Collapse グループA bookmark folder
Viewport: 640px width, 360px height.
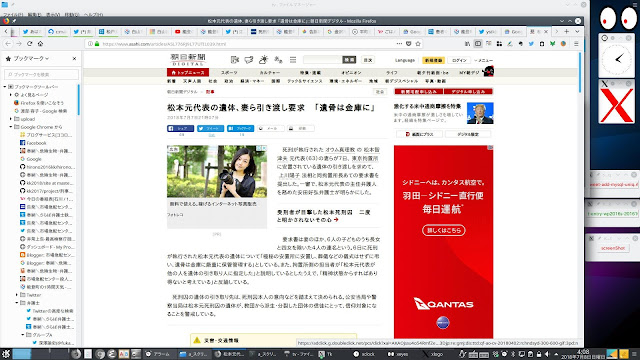(x=23, y=335)
